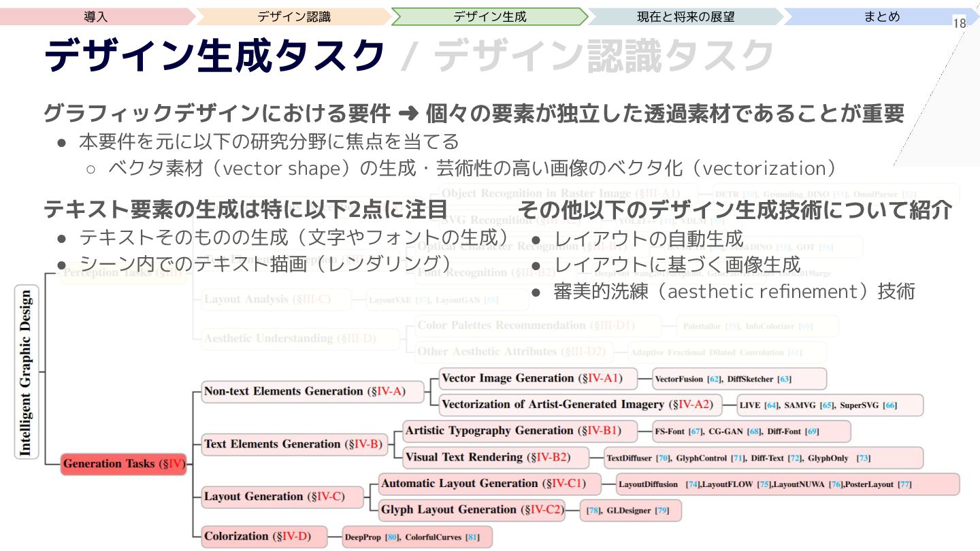980x551 pixels.
Task: Click the LayoutDiffusion, LayoutFLOW reference box
Action: [788, 484]
